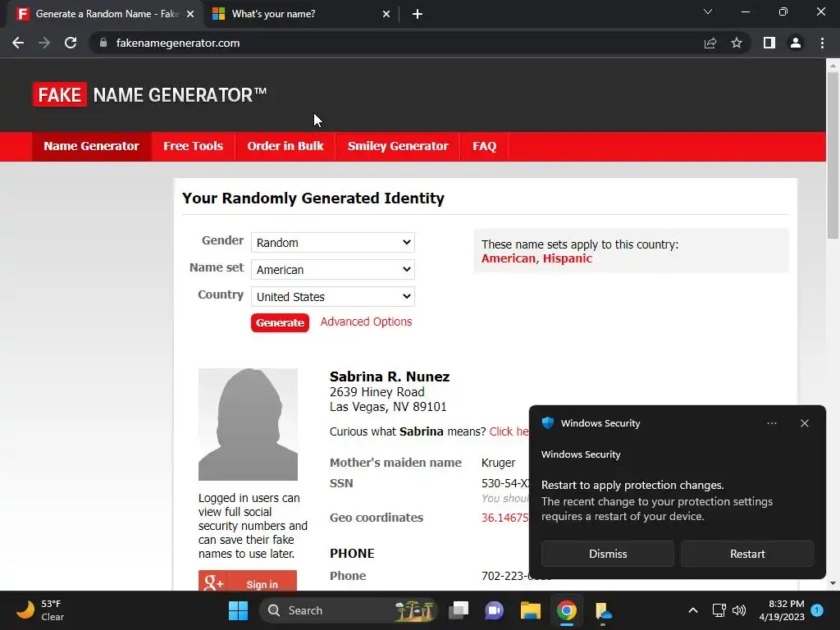This screenshot has width=840, height=630.
Task: Click the red Generate button
Action: [280, 322]
